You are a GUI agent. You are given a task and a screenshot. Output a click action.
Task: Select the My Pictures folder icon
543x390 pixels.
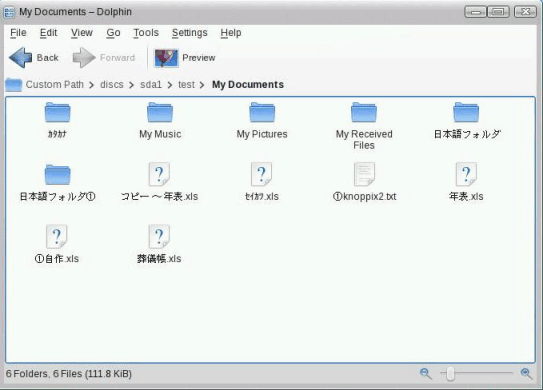tap(262, 112)
